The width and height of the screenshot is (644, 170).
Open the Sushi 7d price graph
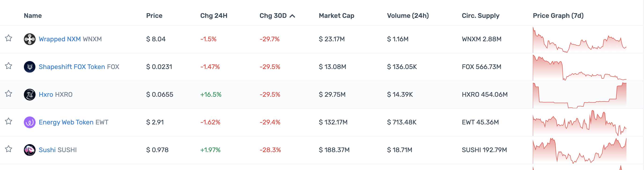(x=579, y=151)
